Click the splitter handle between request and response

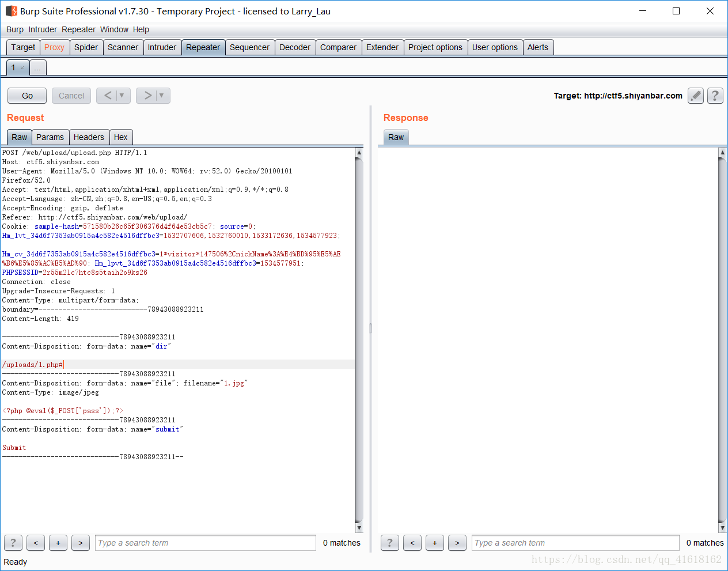[x=370, y=328]
